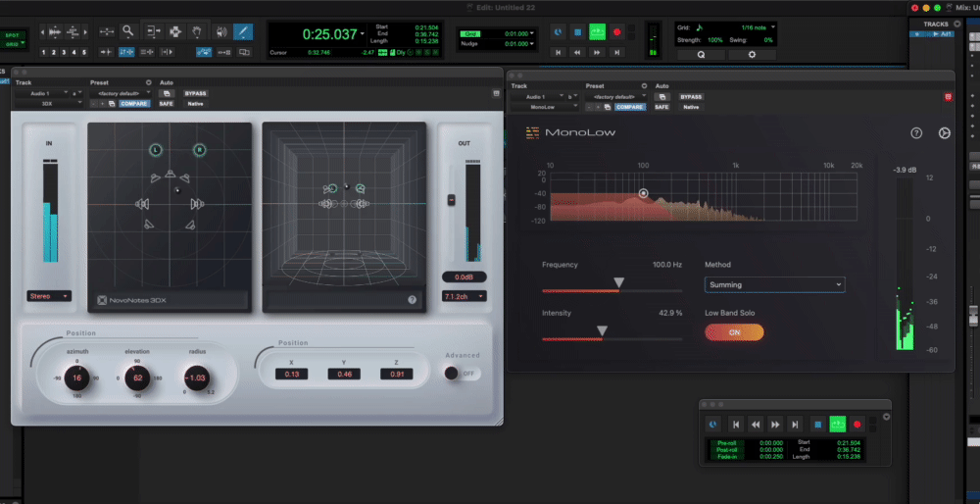This screenshot has width=980, height=504.
Task: Select the Selector tool
Action: click(x=175, y=31)
